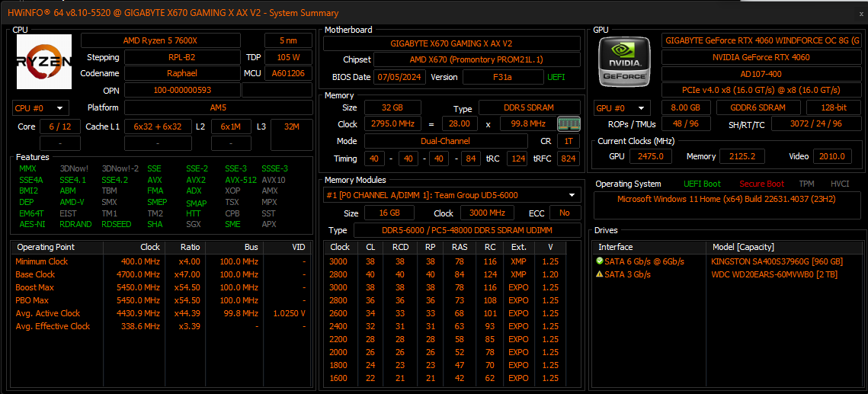Click warning icon beside SATA 3 Gb/s
This screenshot has width=868, height=394.
click(x=600, y=274)
